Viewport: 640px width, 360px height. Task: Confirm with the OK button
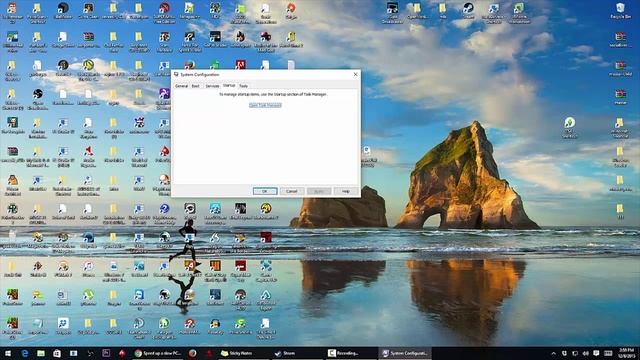(x=265, y=191)
